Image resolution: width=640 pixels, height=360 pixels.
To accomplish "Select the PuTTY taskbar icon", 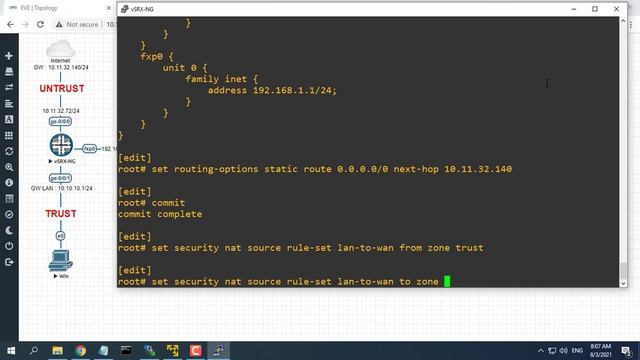I will pos(219,351).
